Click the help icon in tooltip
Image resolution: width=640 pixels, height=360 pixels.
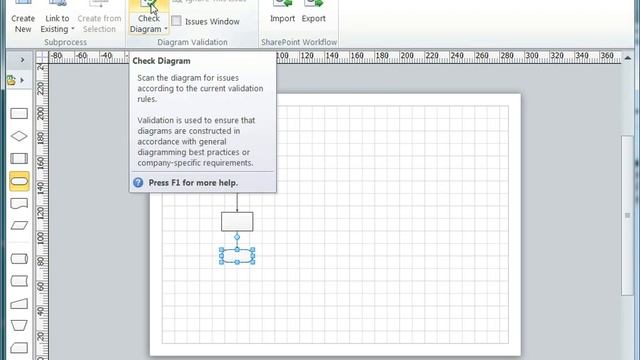click(x=138, y=182)
